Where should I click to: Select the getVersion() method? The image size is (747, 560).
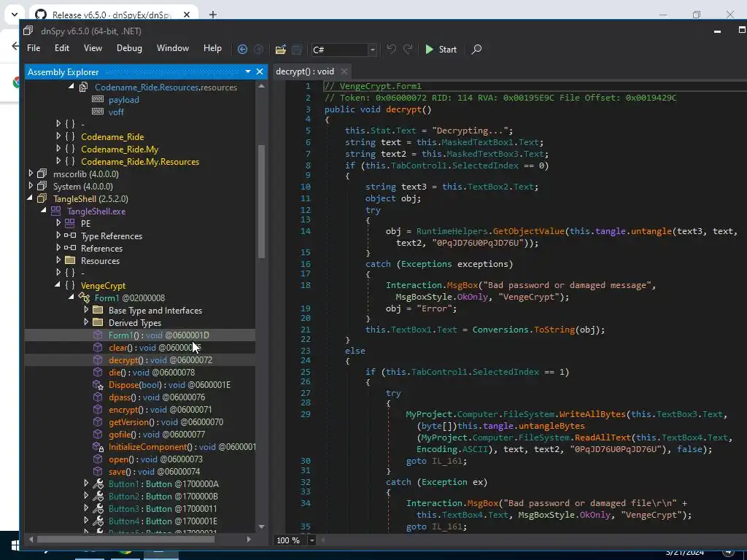(166, 421)
